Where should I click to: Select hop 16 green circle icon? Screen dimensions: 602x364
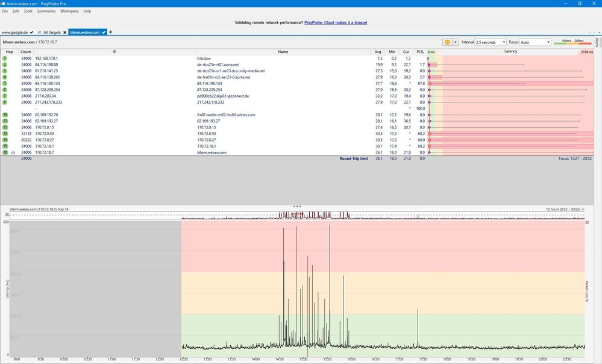[x=5, y=152]
